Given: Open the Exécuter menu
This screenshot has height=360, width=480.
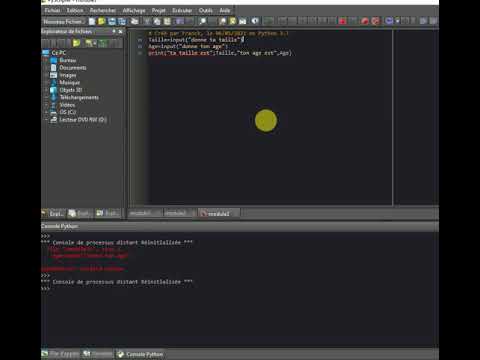Looking at the screenshot, I should click(182, 10).
